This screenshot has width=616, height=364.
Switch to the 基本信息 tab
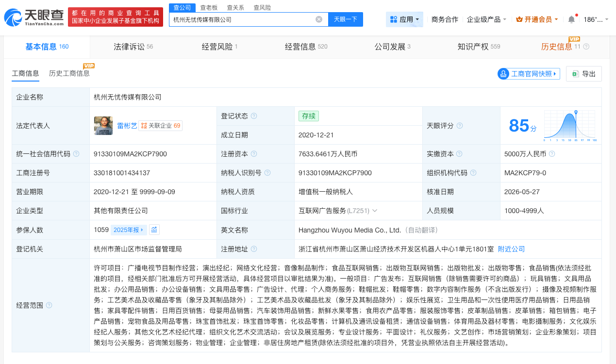(47, 47)
